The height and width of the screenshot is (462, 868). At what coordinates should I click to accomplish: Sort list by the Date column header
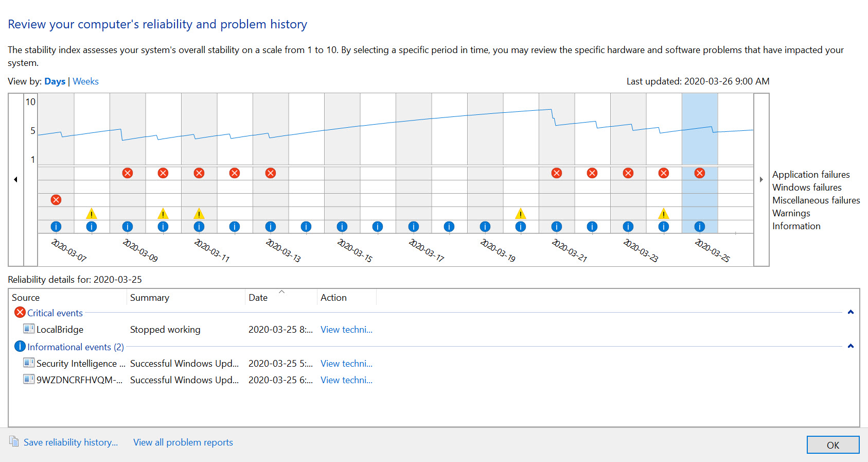258,298
